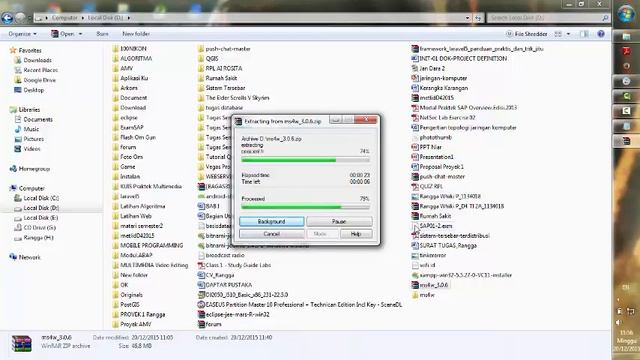The width and height of the screenshot is (640, 360).
Task: Select the eclipse folder
Action: [x=125, y=118]
